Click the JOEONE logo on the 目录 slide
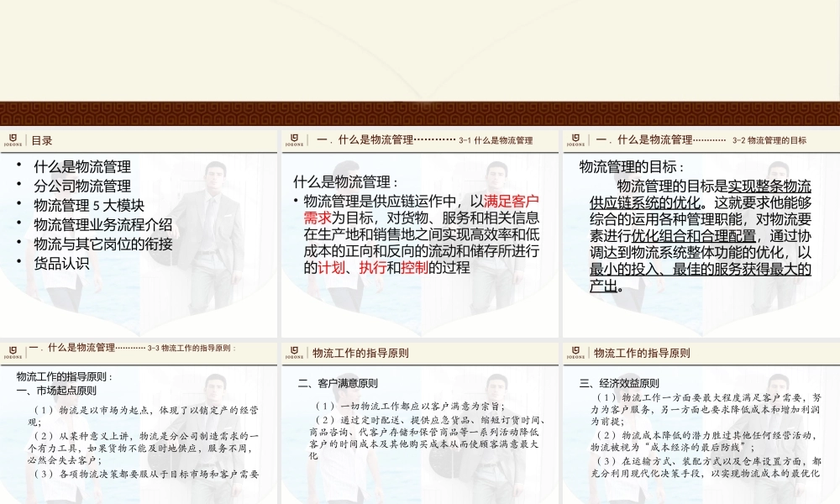Image resolution: width=840 pixels, height=504 pixels. (x=13, y=140)
